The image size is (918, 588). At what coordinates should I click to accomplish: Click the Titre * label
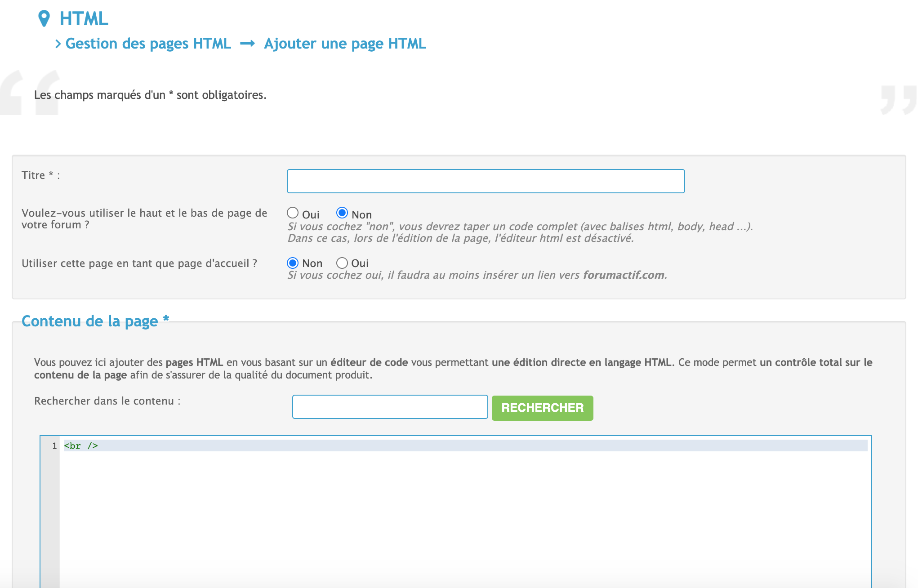pyautogui.click(x=40, y=175)
